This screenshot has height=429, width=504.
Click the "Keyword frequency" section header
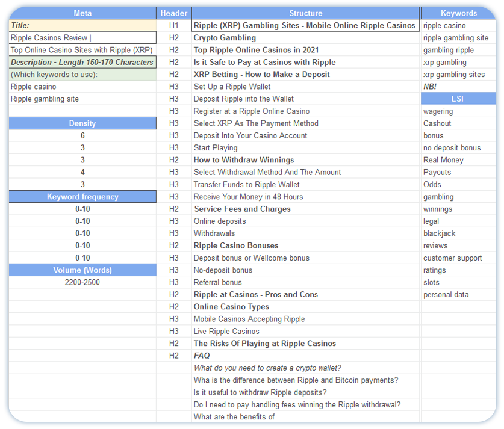82,197
